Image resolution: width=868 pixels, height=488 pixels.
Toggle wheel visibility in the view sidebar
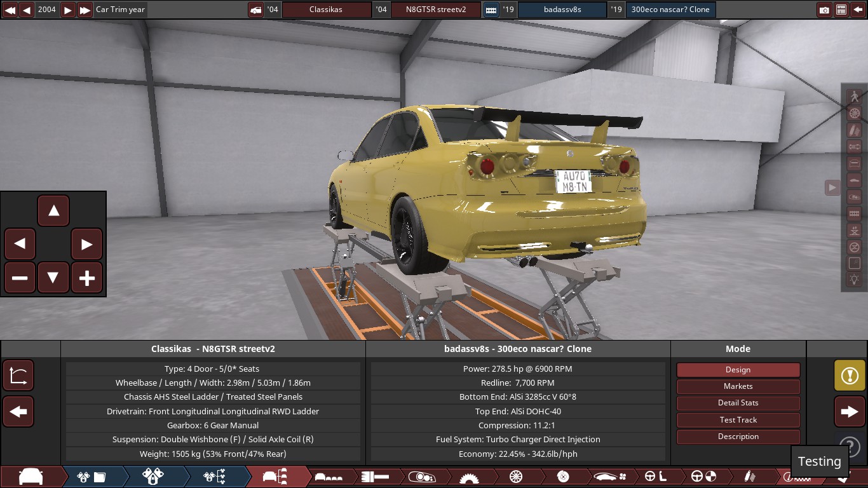tap(854, 113)
